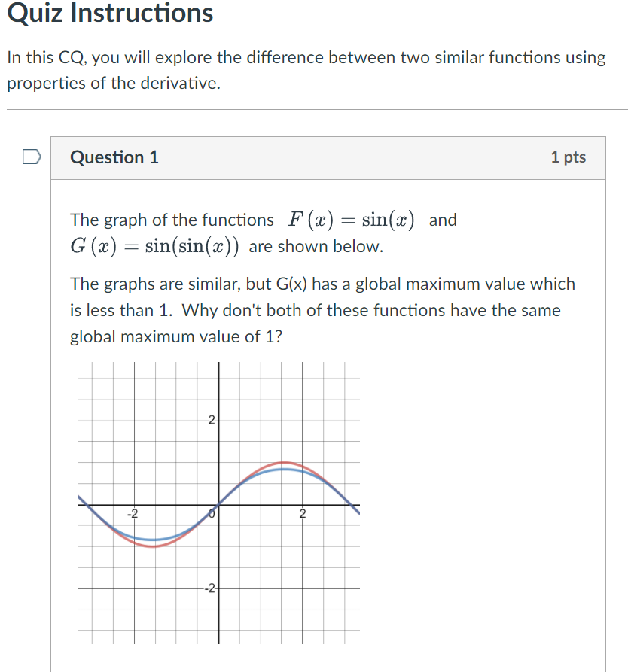This screenshot has height=672, width=628.
Task: Click the y-axis '2' tick mark
Action: pos(211,419)
